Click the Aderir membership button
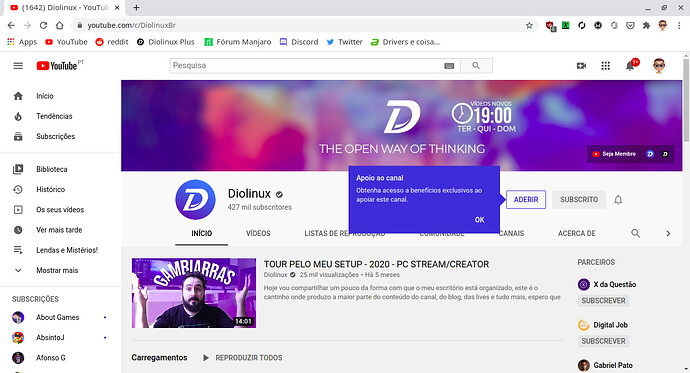The image size is (690, 373). pyautogui.click(x=526, y=200)
